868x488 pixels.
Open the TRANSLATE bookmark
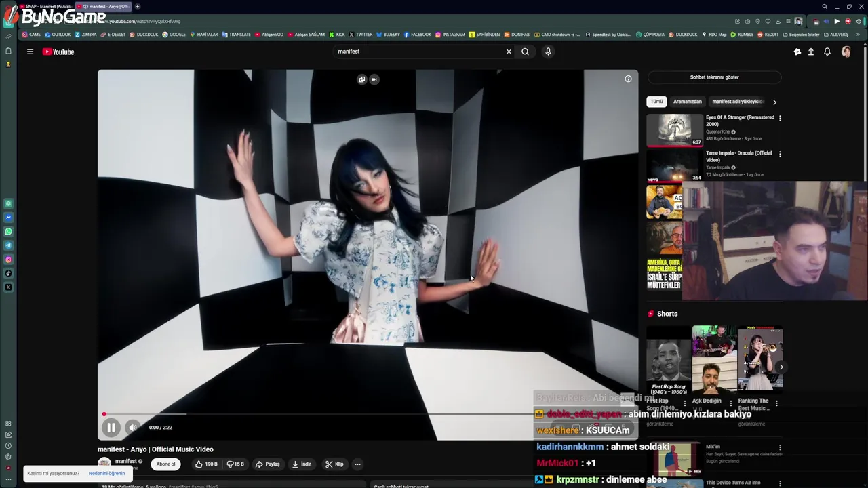[236, 35]
